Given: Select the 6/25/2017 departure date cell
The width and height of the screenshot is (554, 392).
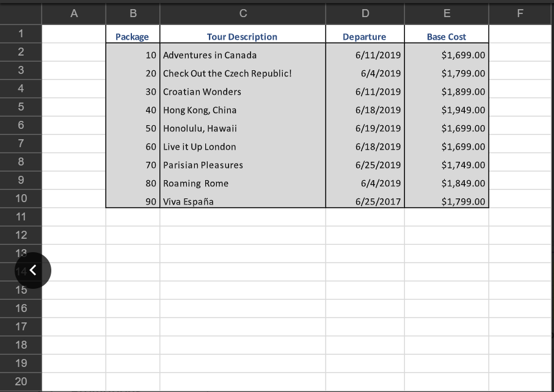Looking at the screenshot, I should [365, 201].
